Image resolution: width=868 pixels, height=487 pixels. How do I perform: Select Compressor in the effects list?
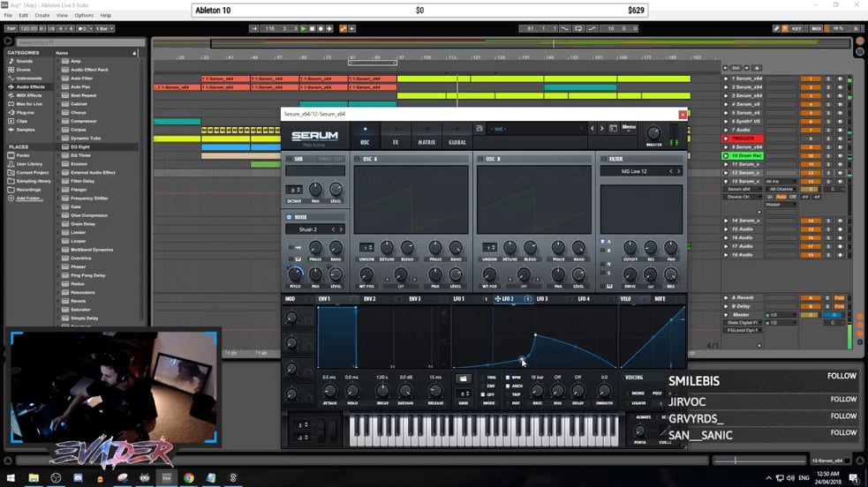[84, 121]
